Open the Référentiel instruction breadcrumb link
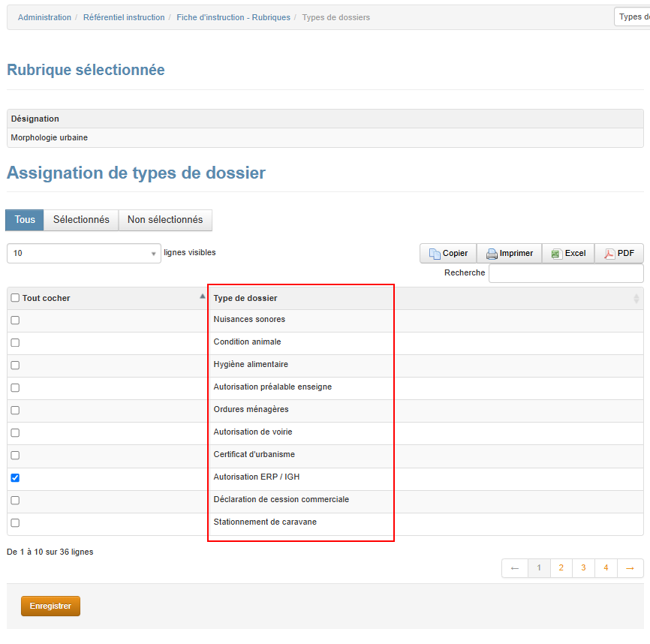The width and height of the screenshot is (650, 644). pyautogui.click(x=124, y=17)
